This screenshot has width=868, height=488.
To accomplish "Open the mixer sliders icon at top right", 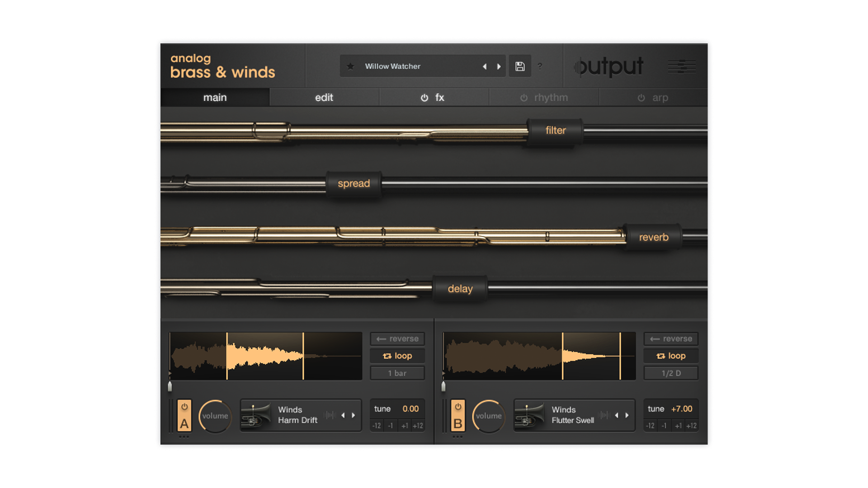I will coord(682,67).
